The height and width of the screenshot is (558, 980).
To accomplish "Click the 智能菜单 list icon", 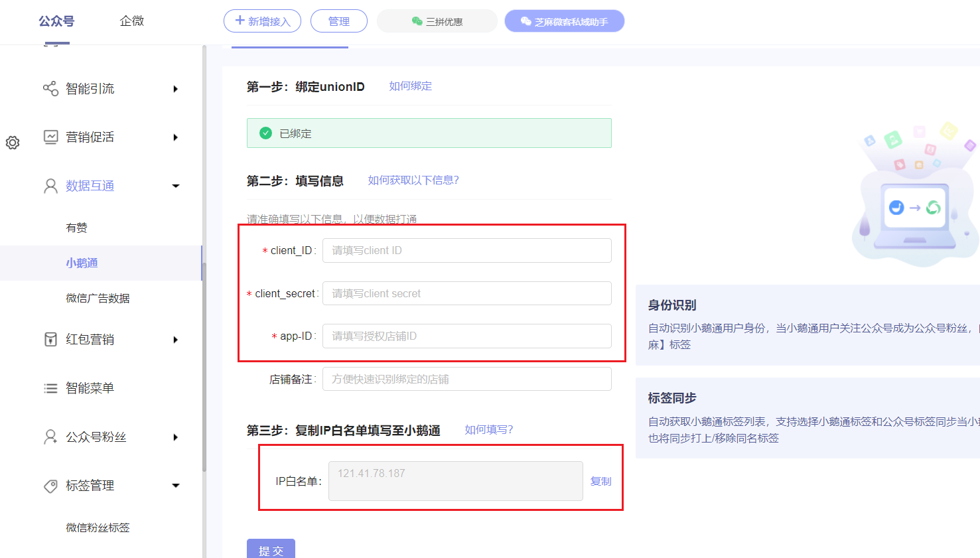I will click(50, 388).
